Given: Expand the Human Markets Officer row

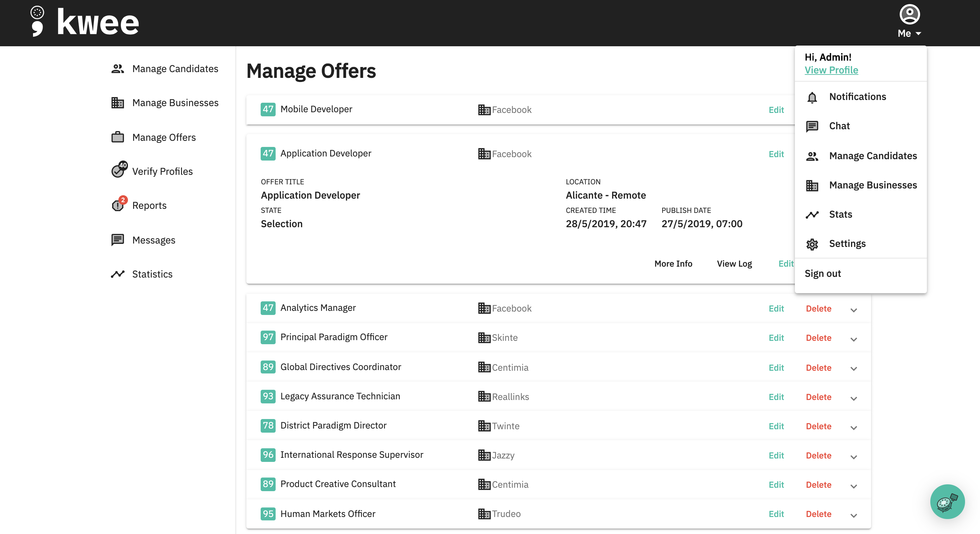Looking at the screenshot, I should pyautogui.click(x=854, y=515).
